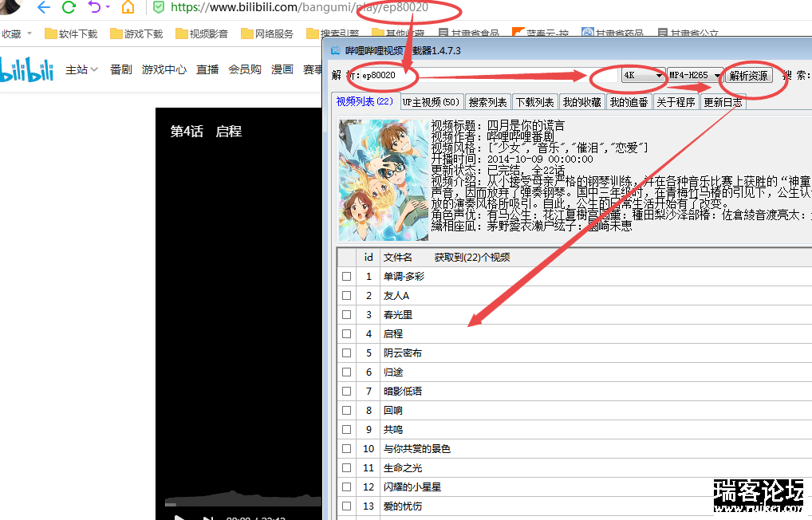Open the 漫画 link on bilibili
The width and height of the screenshot is (812, 520).
[x=282, y=69]
